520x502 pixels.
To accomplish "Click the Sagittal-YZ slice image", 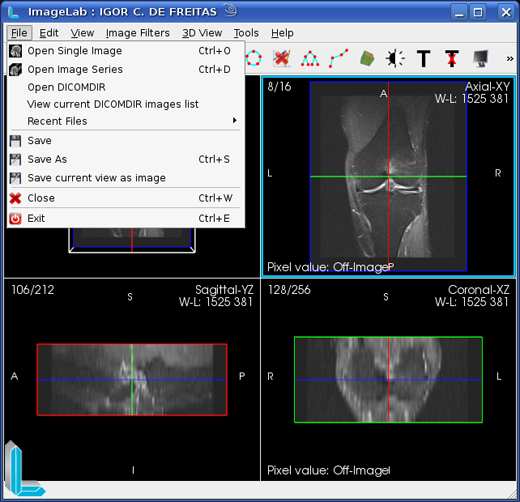I will [132, 380].
